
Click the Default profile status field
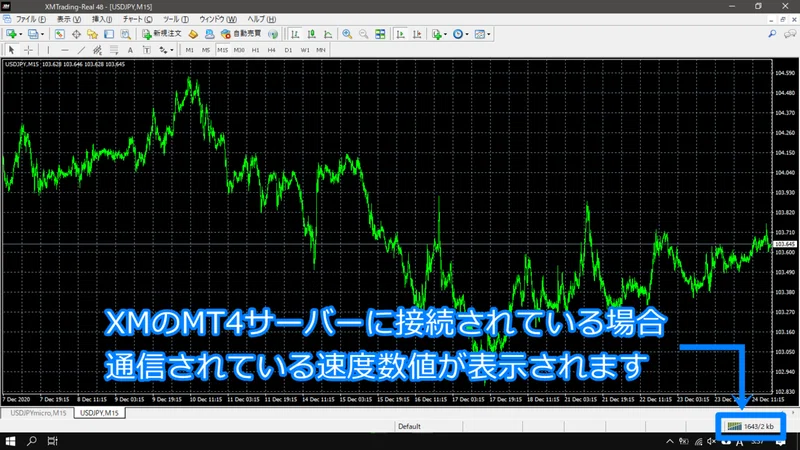click(x=428, y=426)
